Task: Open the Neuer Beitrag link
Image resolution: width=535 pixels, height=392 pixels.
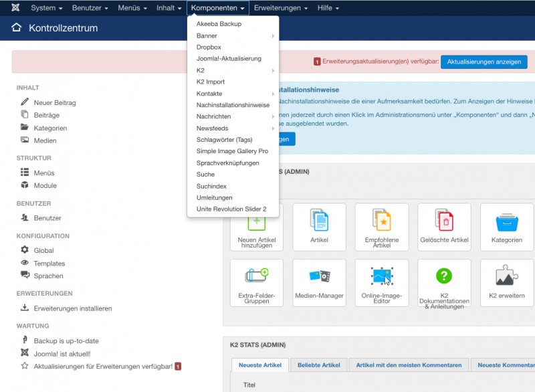Action: 55,102
